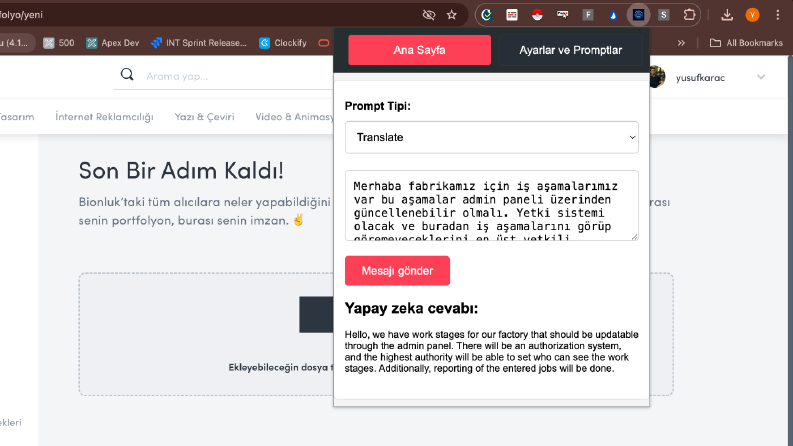Open the gray 'S' extension icon
The image size is (793, 446).
click(664, 15)
